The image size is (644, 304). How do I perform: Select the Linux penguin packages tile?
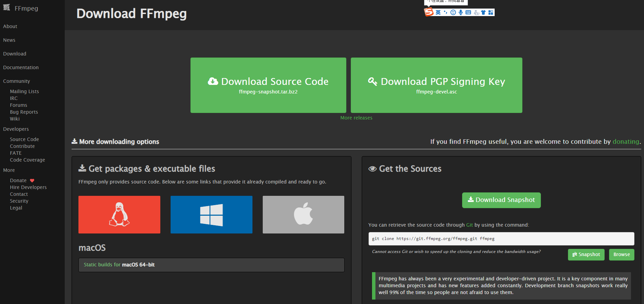pyautogui.click(x=119, y=215)
